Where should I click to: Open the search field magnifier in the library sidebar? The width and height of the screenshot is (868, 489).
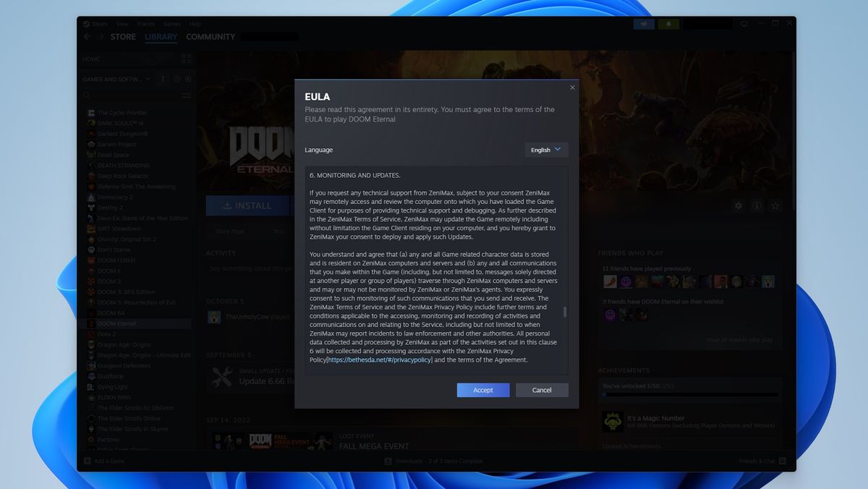[87, 95]
